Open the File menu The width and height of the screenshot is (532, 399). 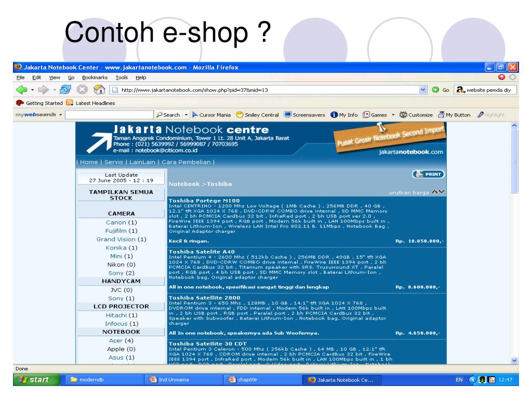(20, 77)
